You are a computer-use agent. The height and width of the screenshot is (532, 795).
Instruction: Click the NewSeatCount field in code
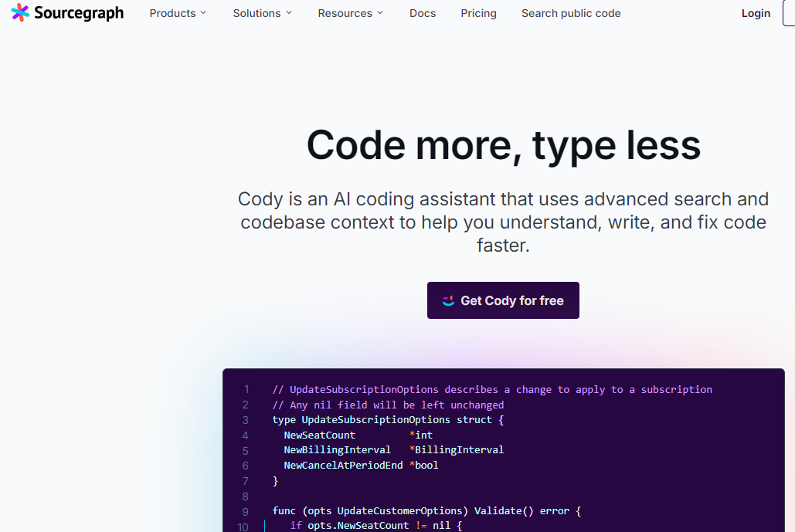319,435
